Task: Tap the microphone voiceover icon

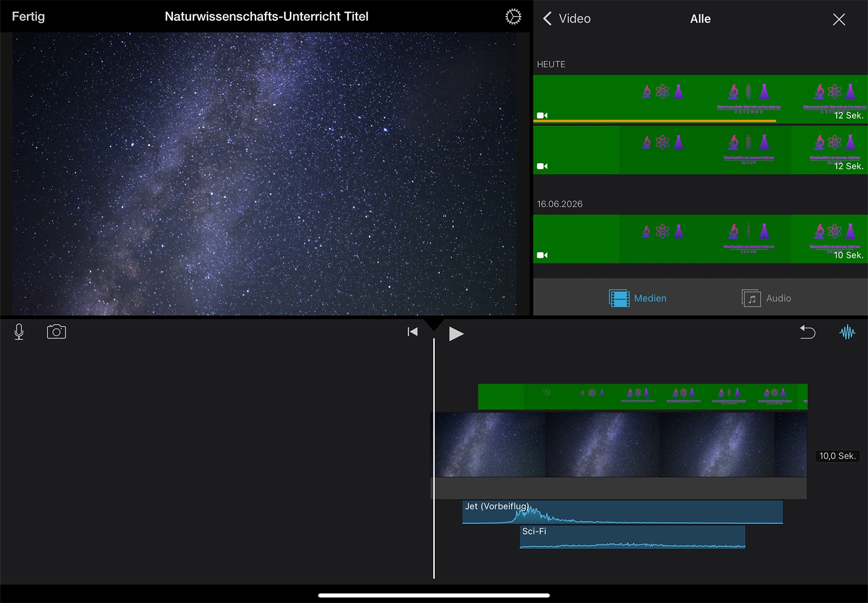Action: click(x=19, y=332)
